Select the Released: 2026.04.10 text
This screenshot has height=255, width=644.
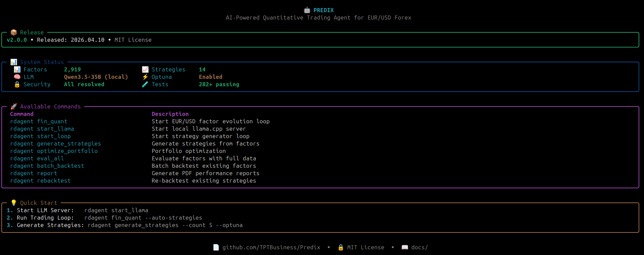point(71,40)
